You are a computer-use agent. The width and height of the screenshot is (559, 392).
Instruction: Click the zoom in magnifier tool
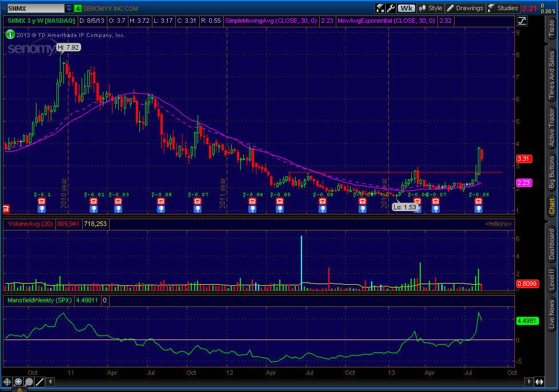pyautogui.click(x=18, y=382)
